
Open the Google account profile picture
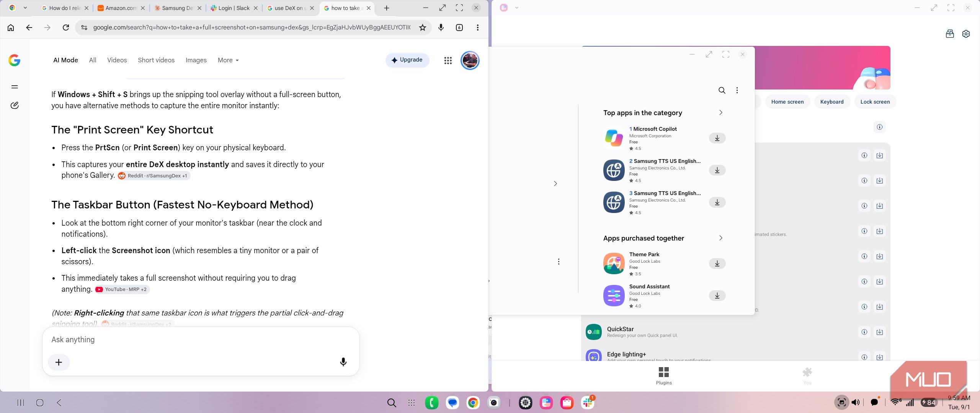[470, 60]
